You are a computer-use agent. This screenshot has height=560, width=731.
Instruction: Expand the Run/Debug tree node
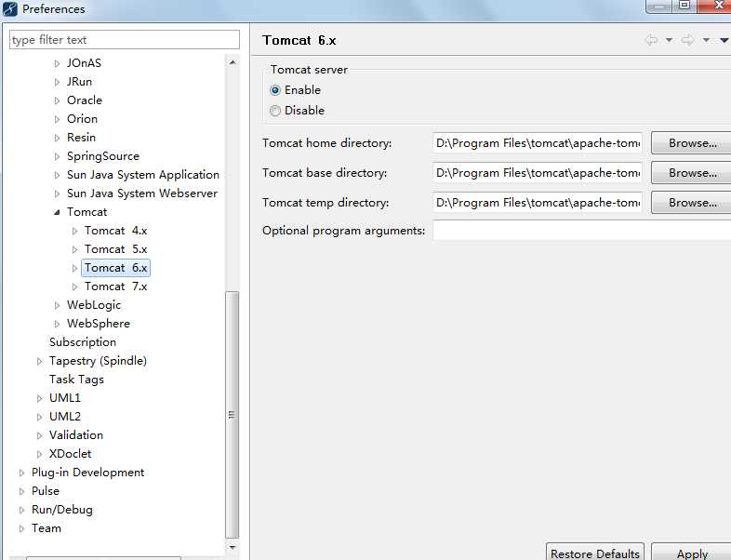click(x=21, y=511)
